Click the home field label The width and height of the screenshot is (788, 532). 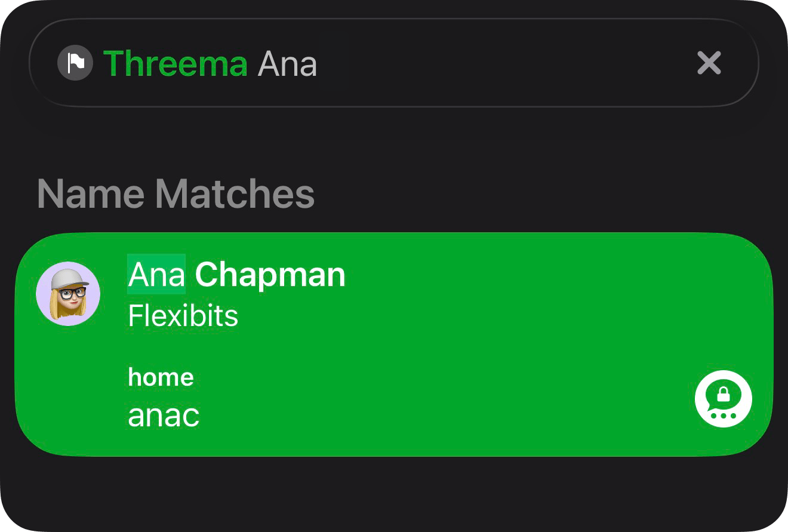tap(161, 377)
